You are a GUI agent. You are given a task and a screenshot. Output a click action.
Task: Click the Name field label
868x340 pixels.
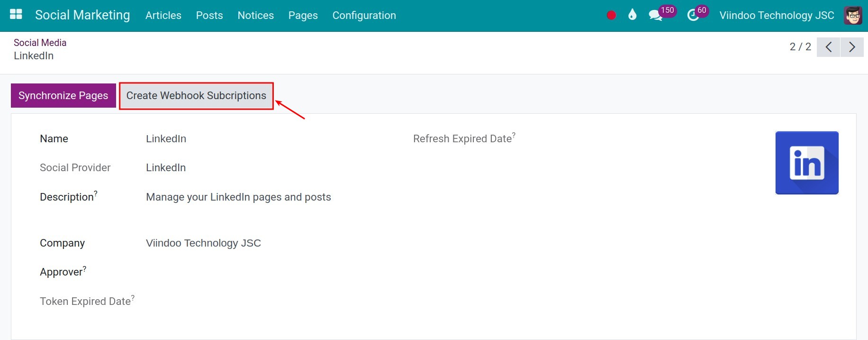click(x=54, y=138)
